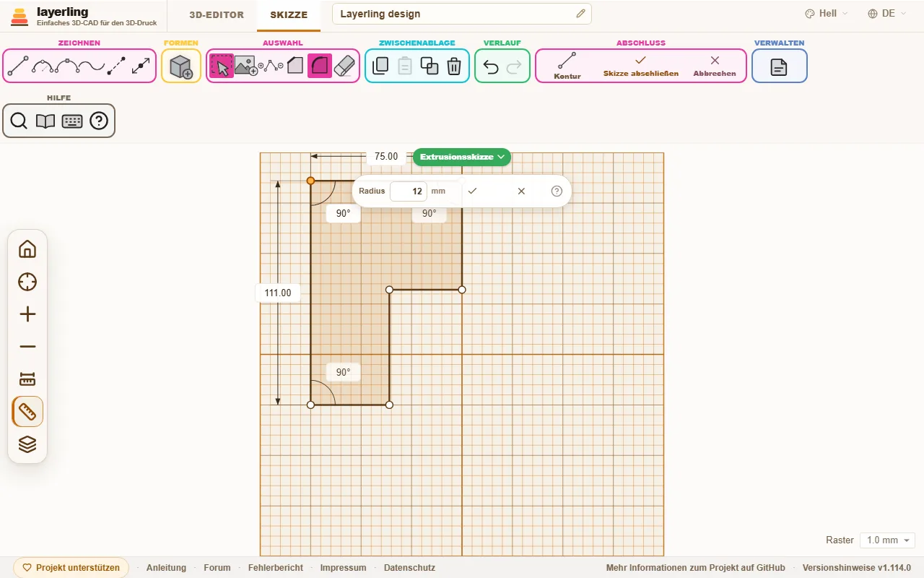Open the DE language dropdown
Viewport: 924px width, 578px height.
point(887,14)
